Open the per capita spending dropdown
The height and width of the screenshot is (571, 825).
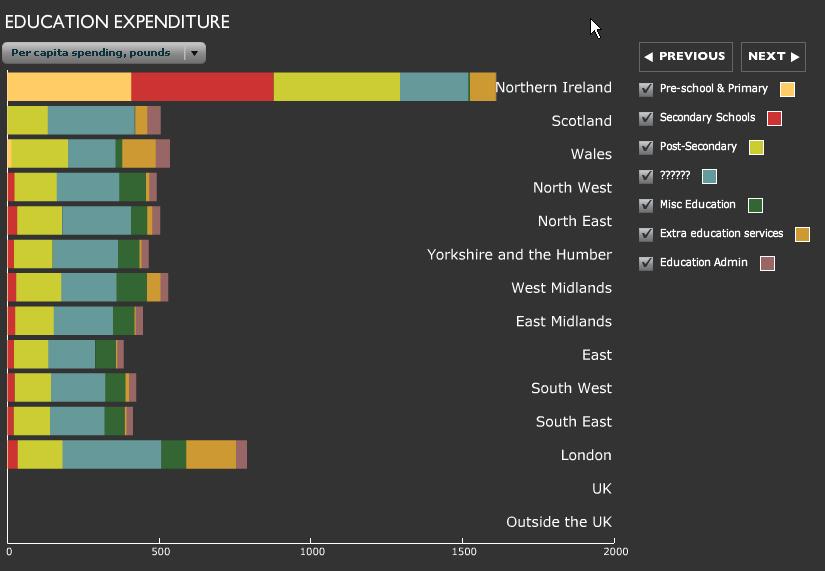pyautogui.click(x=104, y=53)
